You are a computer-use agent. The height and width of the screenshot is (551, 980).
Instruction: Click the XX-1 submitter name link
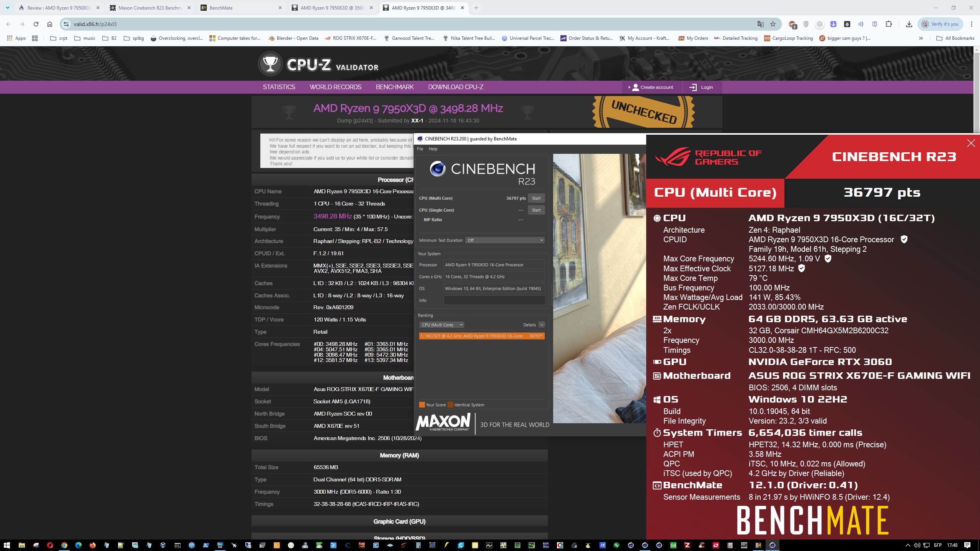pyautogui.click(x=417, y=121)
